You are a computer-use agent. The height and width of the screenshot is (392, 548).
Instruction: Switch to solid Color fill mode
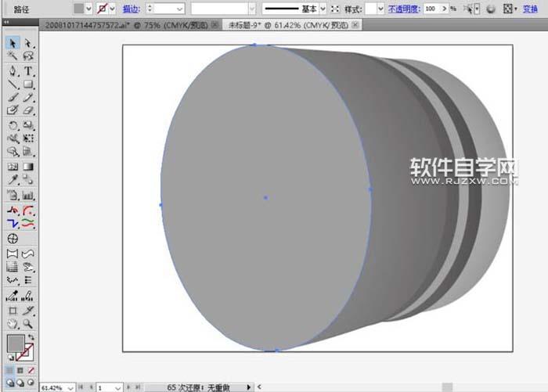[x=9, y=370]
